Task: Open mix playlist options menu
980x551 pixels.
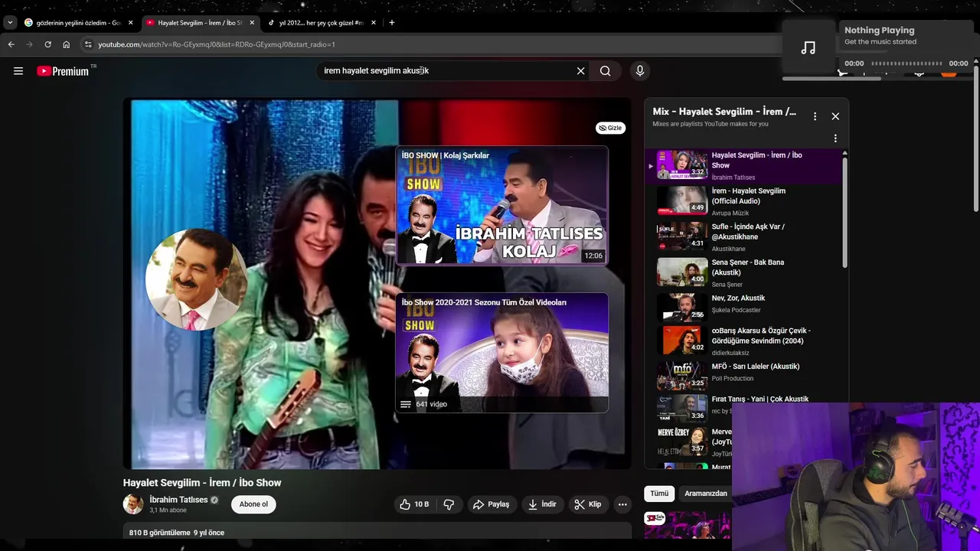Action: tap(815, 116)
